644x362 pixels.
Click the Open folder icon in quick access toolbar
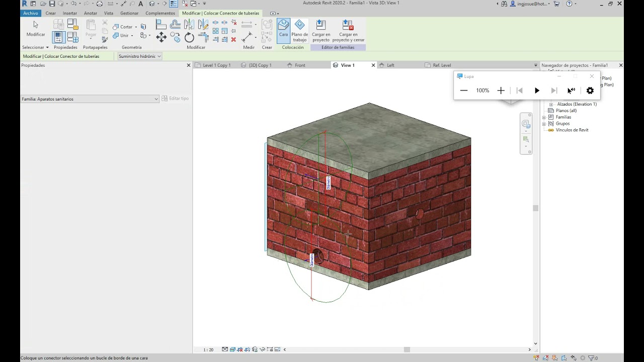[43, 4]
